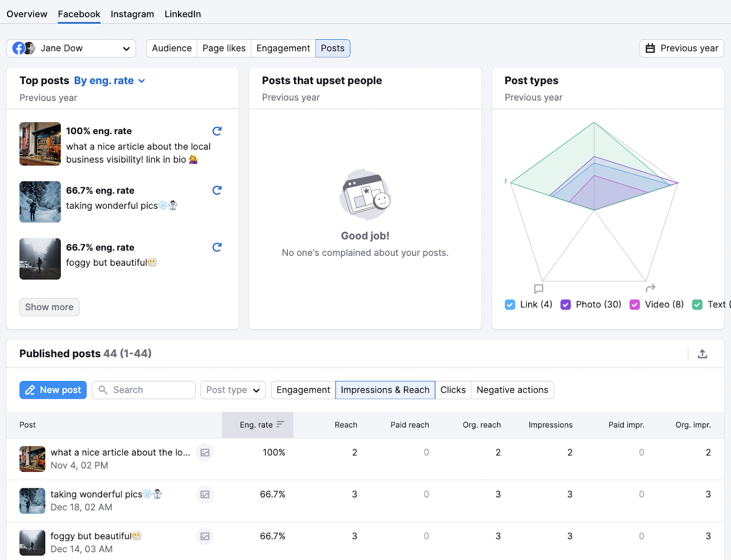The width and height of the screenshot is (731, 560).
Task: Select the Engagement tab next to Page likes
Action: point(283,48)
